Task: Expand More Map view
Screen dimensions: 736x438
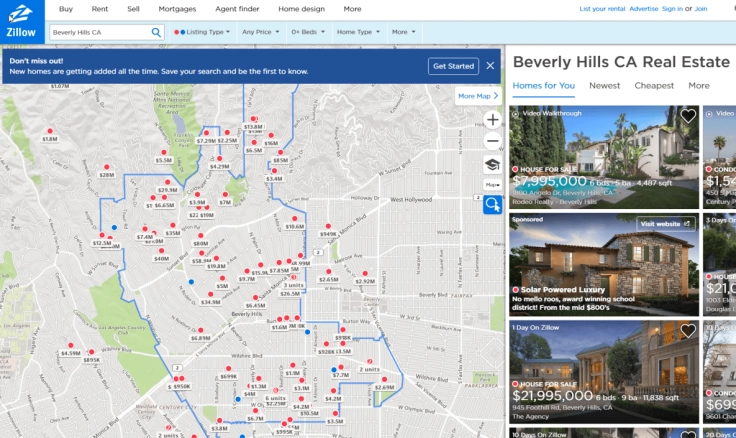Action: 478,96
